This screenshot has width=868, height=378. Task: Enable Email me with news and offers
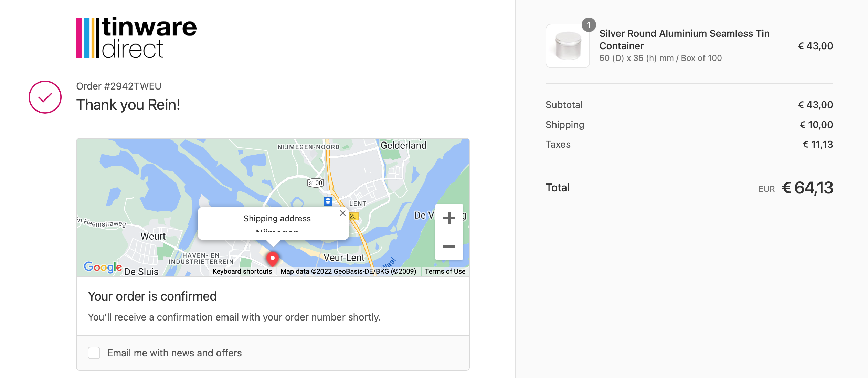click(94, 353)
